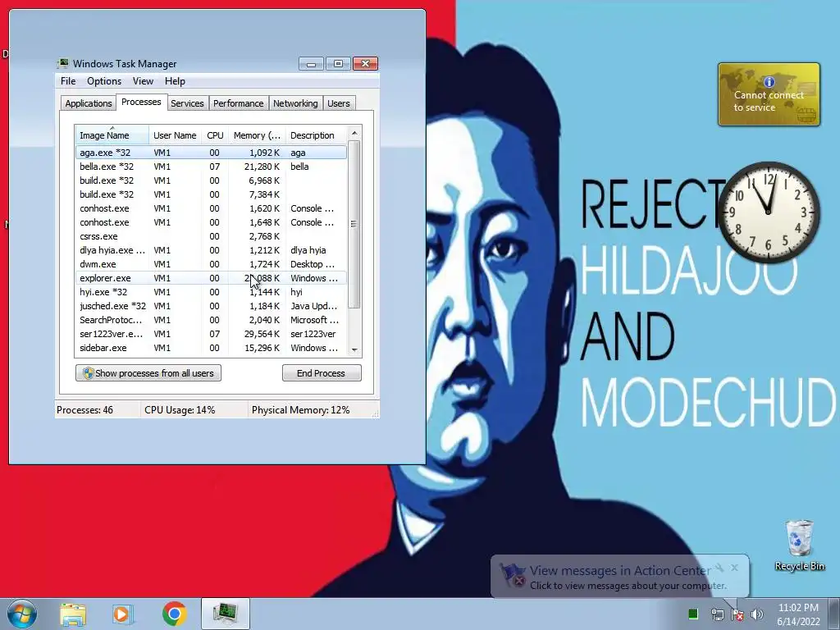The width and height of the screenshot is (840, 630).
Task: Open the File menu
Action: (x=68, y=81)
